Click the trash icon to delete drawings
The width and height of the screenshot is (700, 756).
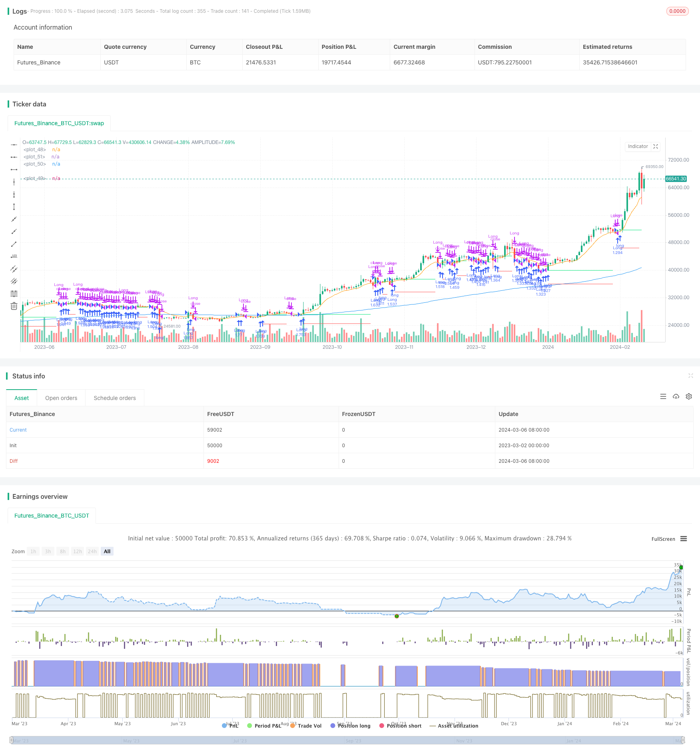(x=14, y=306)
